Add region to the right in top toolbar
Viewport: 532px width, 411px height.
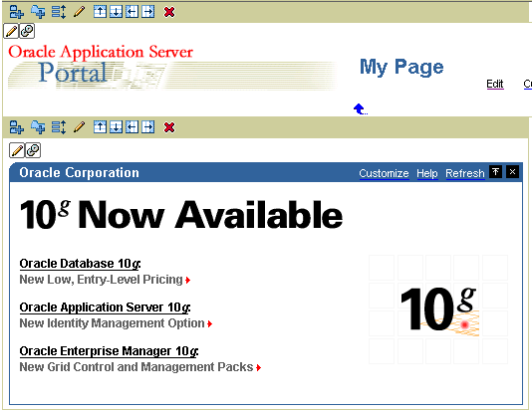[147, 12]
